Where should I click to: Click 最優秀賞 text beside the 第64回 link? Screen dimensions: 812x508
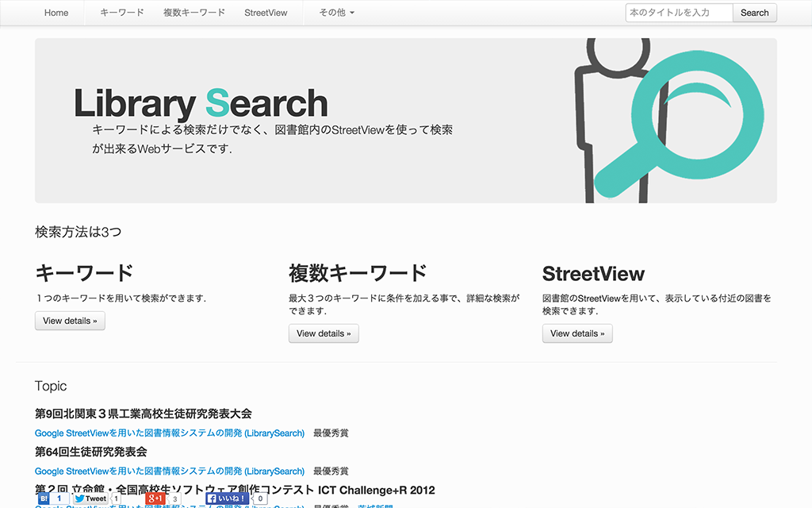point(331,471)
